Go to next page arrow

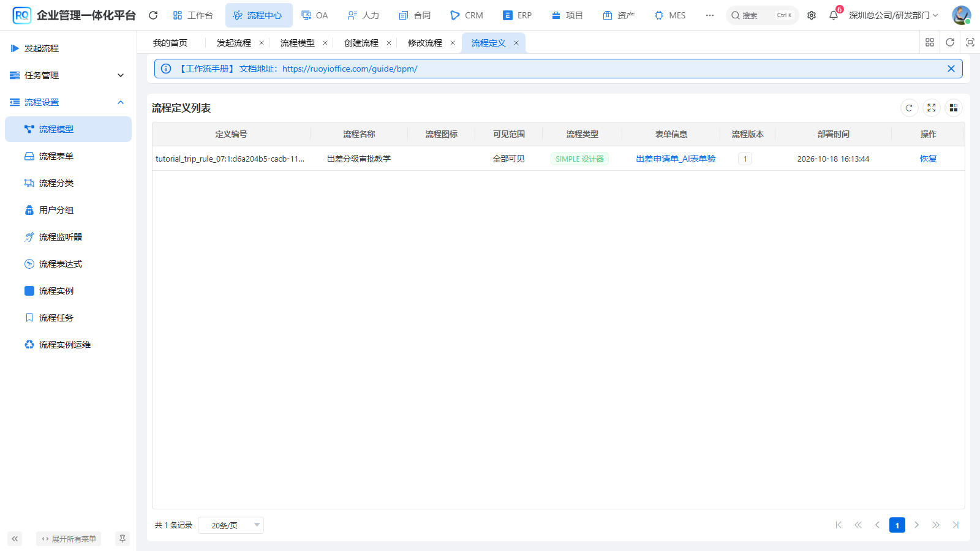click(x=917, y=525)
